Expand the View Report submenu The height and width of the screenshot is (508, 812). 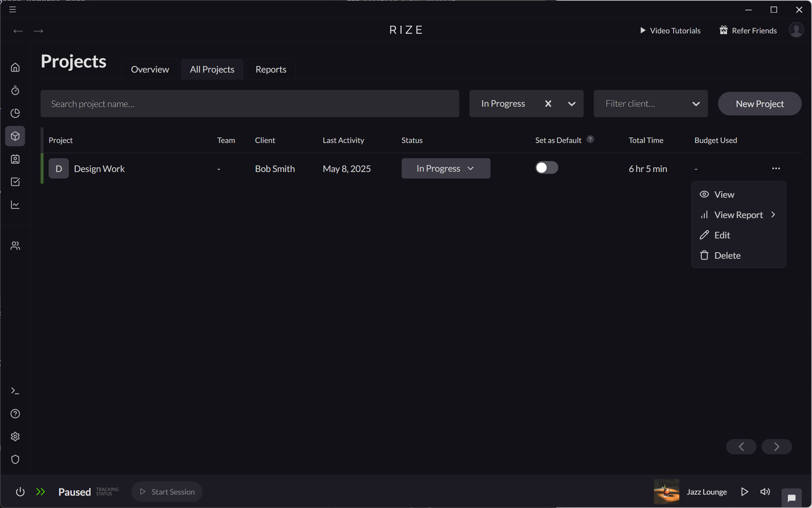738,214
